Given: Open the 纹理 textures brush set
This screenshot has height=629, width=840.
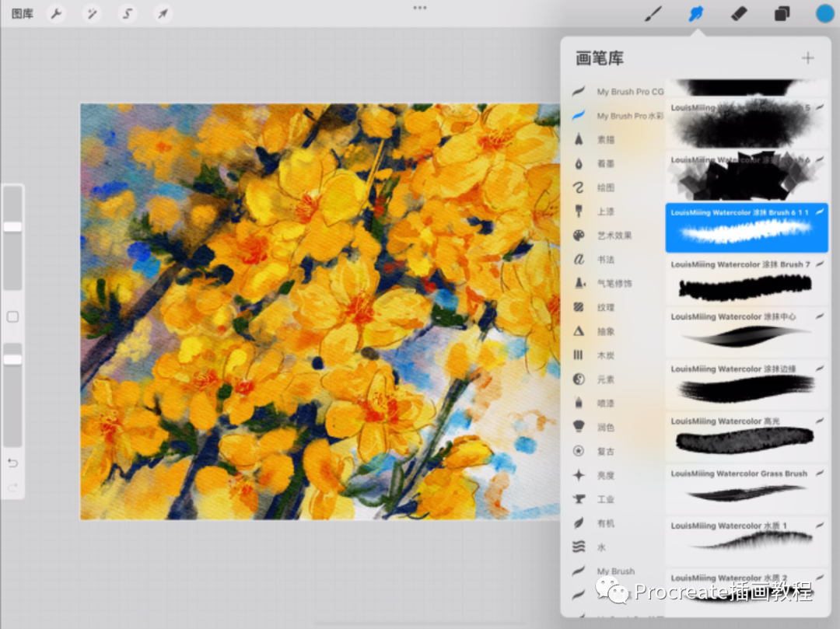Looking at the screenshot, I should 617,307.
